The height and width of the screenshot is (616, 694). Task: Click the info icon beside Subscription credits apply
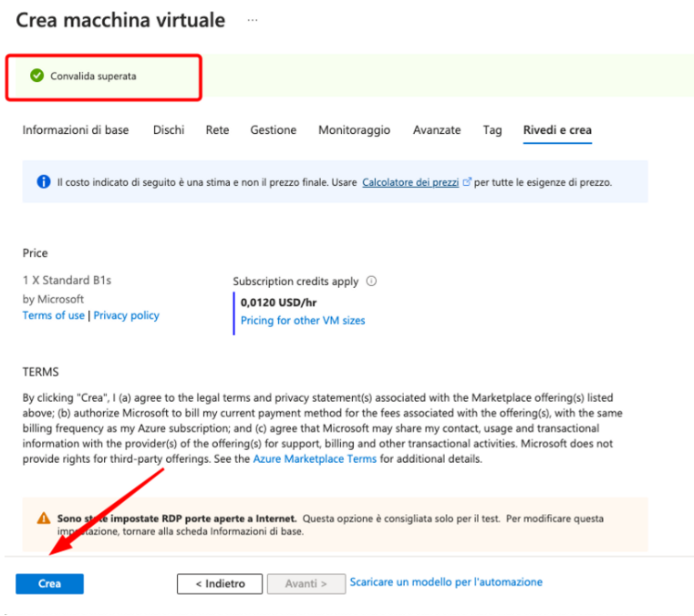point(372,282)
